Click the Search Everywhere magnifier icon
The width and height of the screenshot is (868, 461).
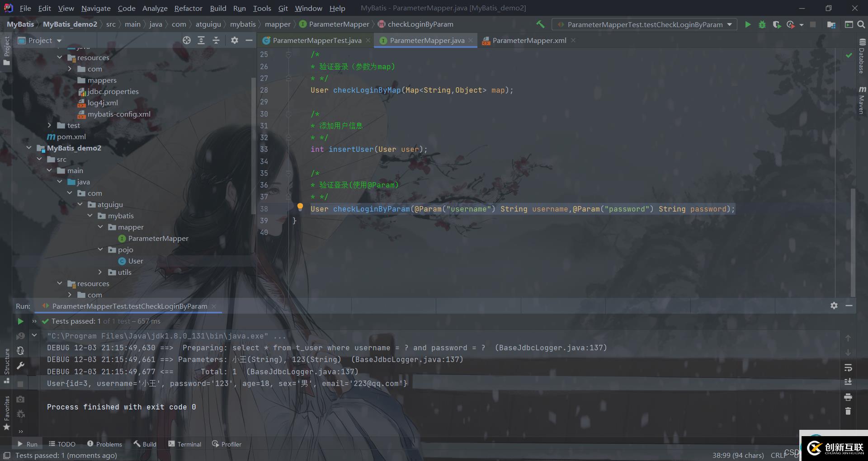click(861, 24)
